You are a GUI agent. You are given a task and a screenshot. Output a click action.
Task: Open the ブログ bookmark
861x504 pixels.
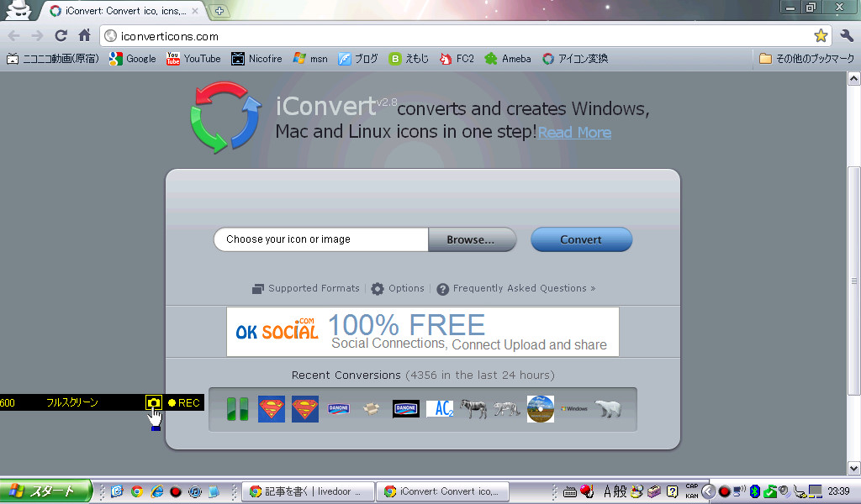point(358,59)
